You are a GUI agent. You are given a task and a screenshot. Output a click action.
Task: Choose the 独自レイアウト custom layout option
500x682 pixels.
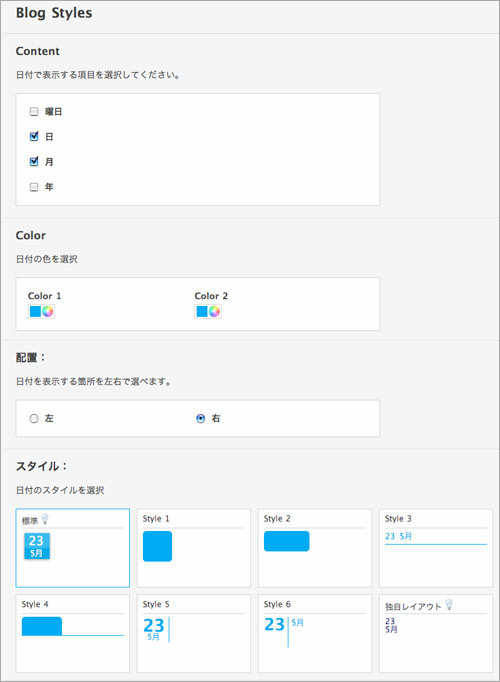click(x=436, y=634)
